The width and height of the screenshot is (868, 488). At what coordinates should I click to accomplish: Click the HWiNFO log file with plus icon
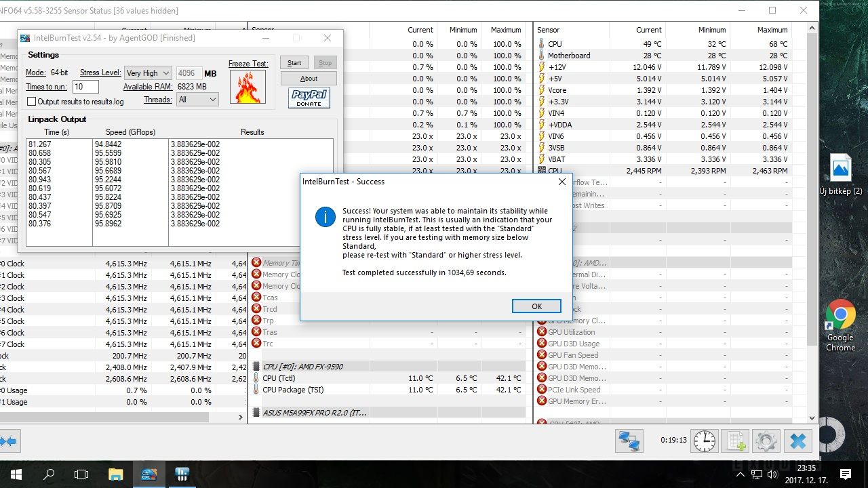(734, 441)
